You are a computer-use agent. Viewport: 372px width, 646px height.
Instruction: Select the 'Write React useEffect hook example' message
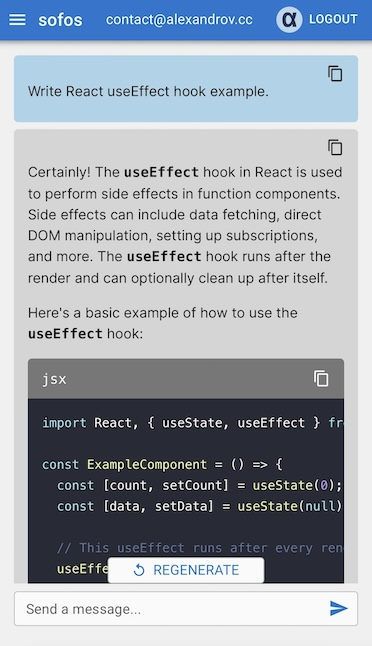[x=148, y=91]
